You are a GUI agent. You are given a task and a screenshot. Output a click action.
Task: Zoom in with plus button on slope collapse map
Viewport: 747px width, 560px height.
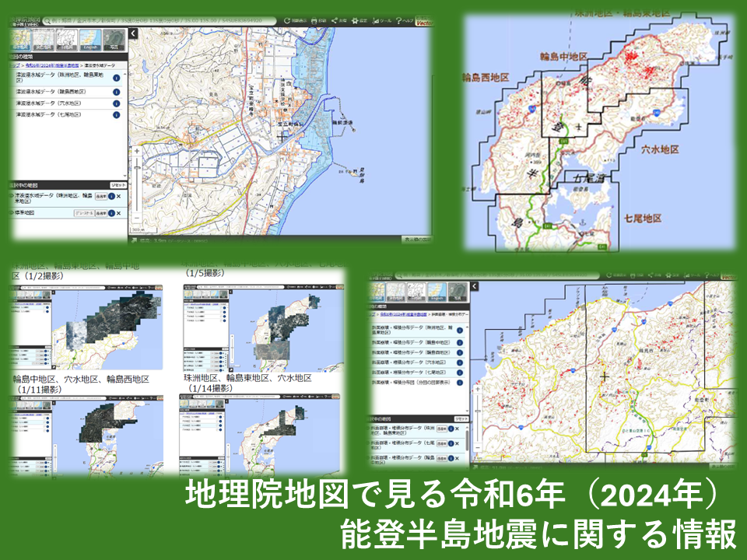click(477, 389)
